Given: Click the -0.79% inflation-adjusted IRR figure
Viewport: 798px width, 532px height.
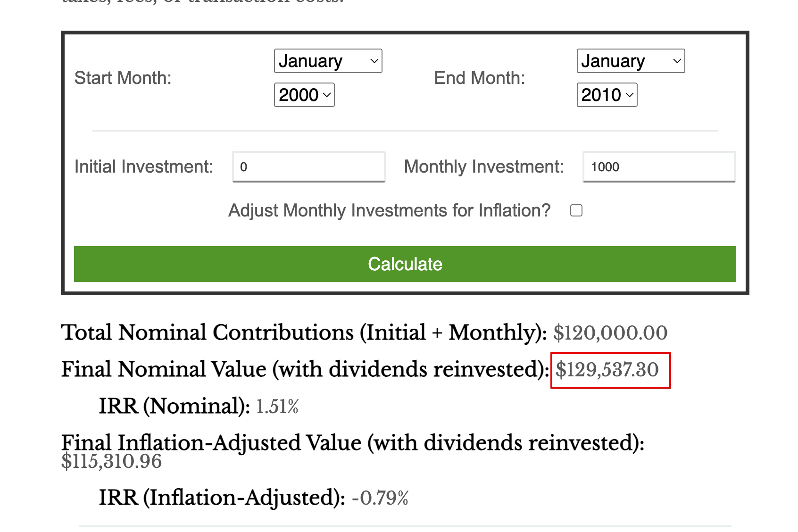Looking at the screenshot, I should tap(380, 498).
